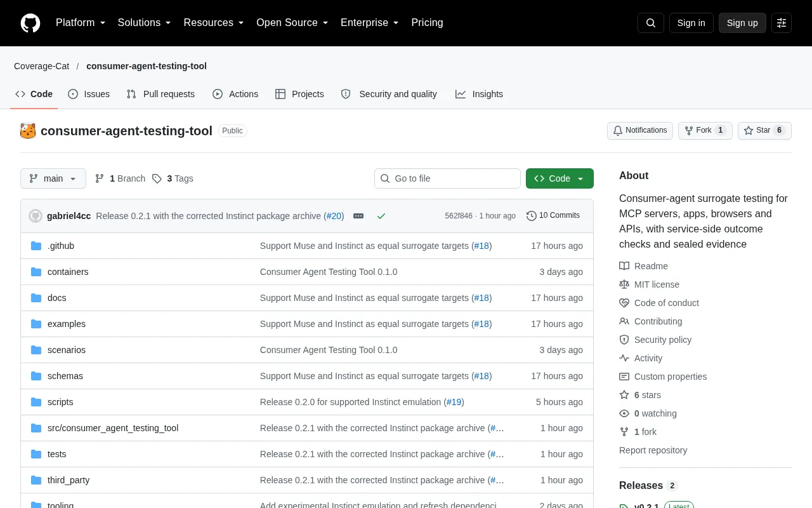Open the Projects tab
This screenshot has width=812, height=508.
click(299, 94)
